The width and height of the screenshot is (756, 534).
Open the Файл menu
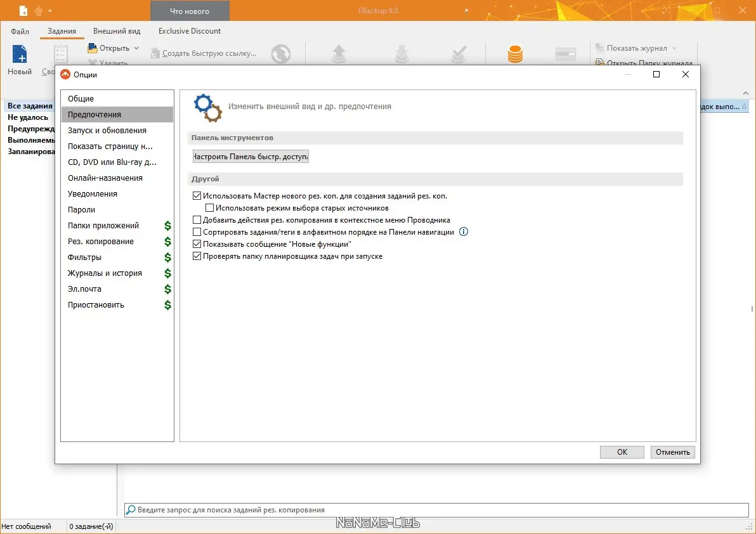click(20, 31)
